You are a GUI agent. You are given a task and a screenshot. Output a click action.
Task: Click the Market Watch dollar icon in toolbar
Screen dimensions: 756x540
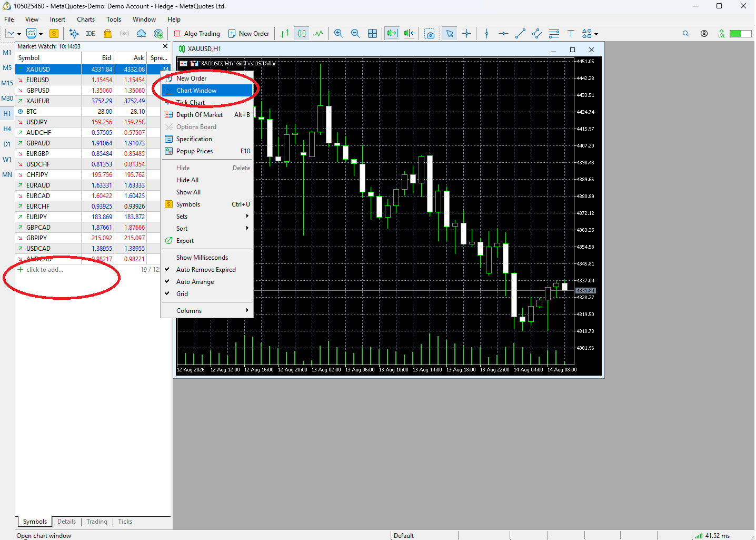54,33
